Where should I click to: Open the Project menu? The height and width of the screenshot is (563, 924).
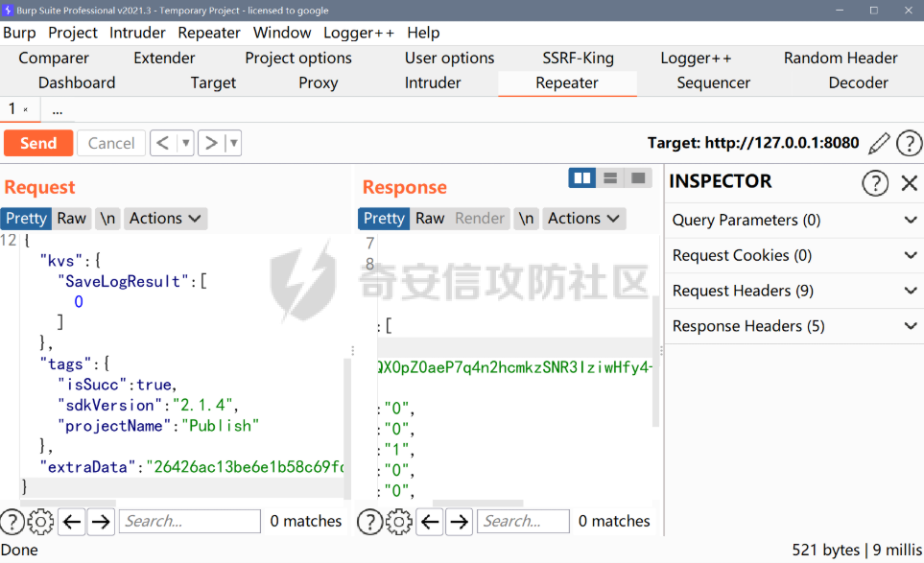pos(73,33)
